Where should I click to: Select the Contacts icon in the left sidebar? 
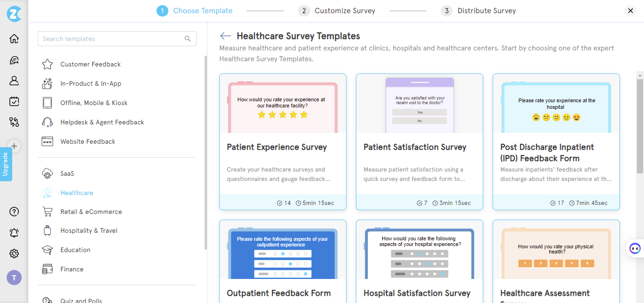(x=14, y=81)
